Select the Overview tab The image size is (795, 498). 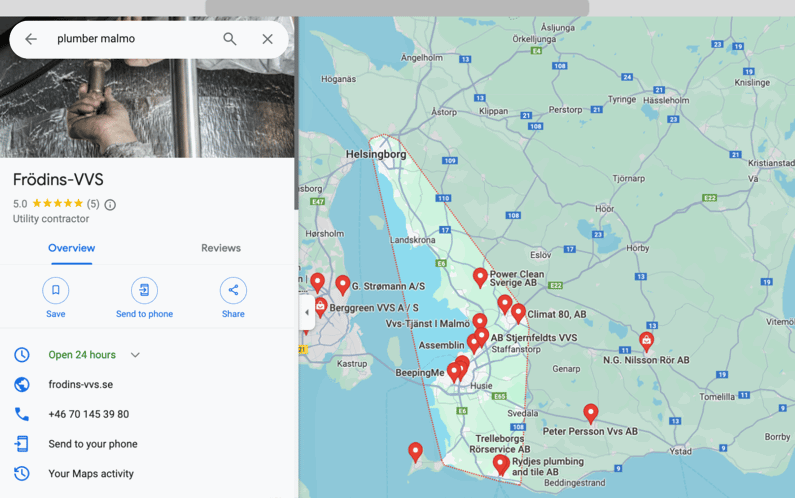pos(72,248)
